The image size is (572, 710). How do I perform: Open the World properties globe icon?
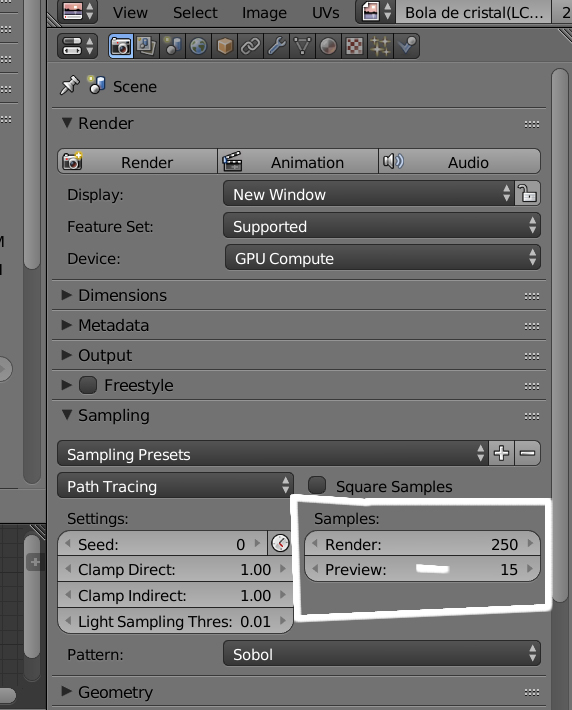[x=198, y=46]
